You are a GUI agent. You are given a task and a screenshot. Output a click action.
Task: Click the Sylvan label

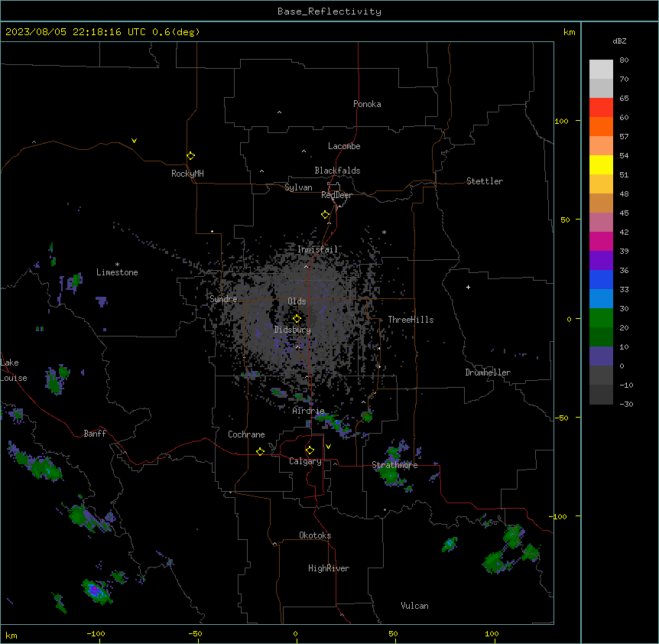pos(298,187)
